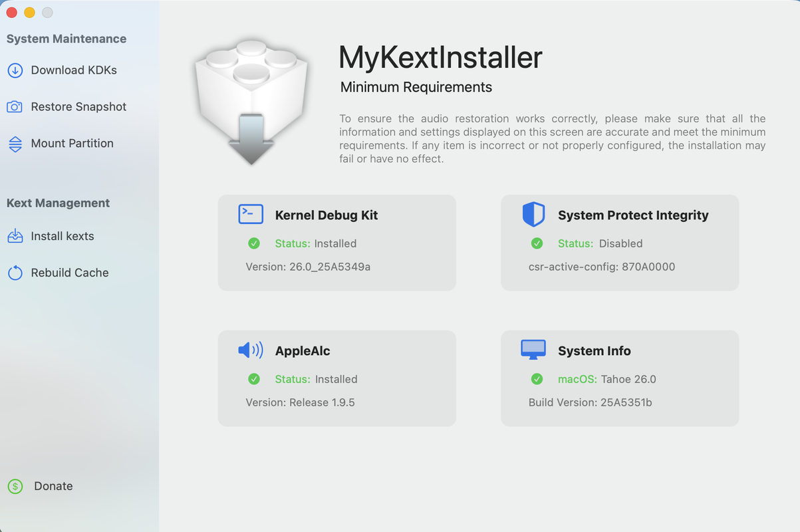Click the Install kexts tray icon

[x=15, y=236]
